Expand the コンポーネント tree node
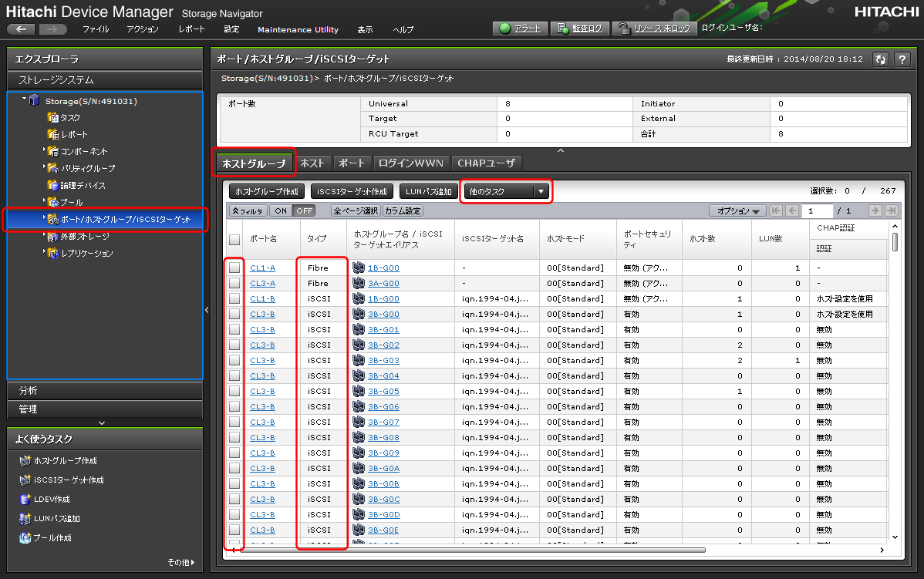This screenshot has width=924, height=579. pyautogui.click(x=44, y=150)
